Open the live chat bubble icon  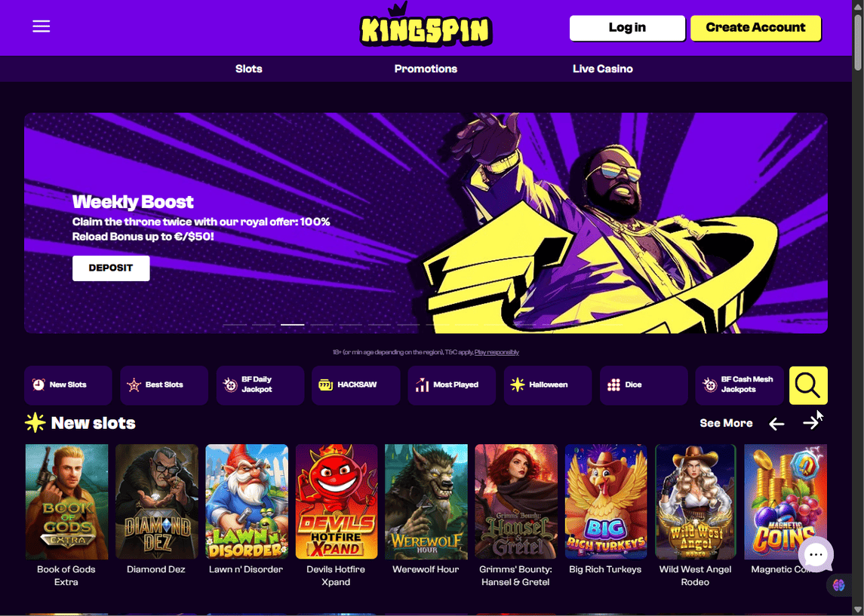pyautogui.click(x=816, y=554)
